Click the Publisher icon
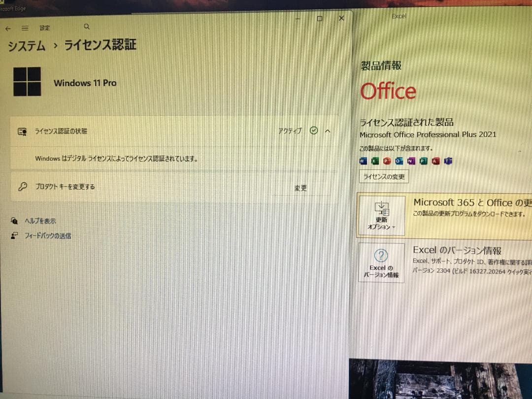 coord(423,161)
